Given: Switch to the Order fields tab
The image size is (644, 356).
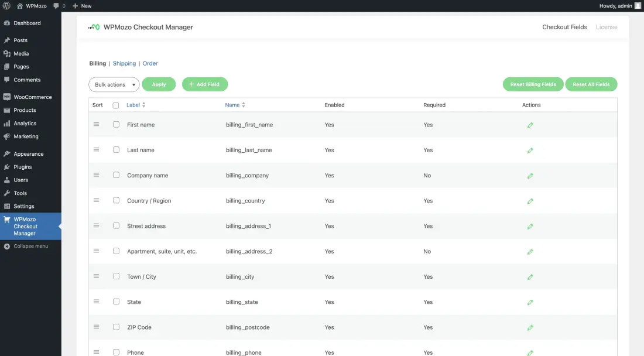Looking at the screenshot, I should (150, 63).
